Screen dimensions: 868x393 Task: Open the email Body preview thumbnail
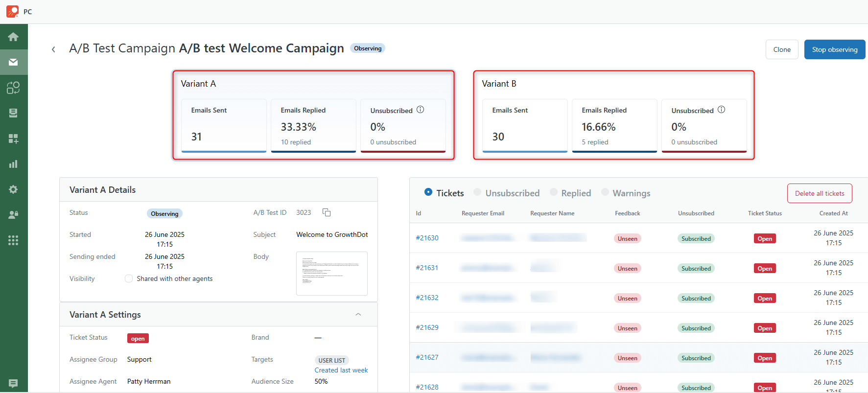332,274
